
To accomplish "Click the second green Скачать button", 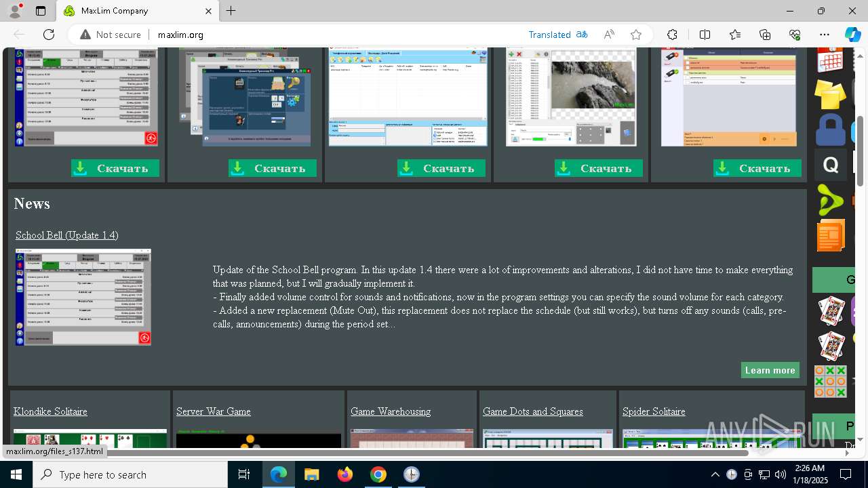I will [273, 168].
